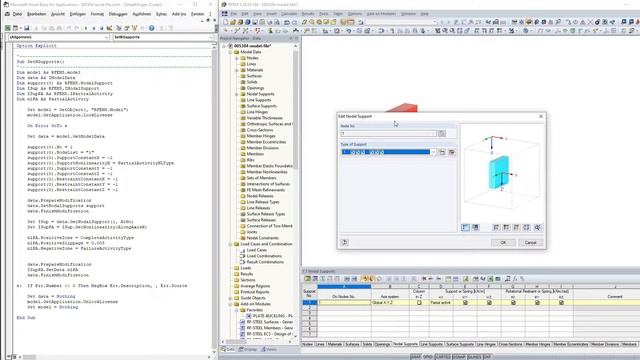Toggle design mode icon in VBA toolbar
The width and height of the screenshot is (640, 360).
pos(109,28)
